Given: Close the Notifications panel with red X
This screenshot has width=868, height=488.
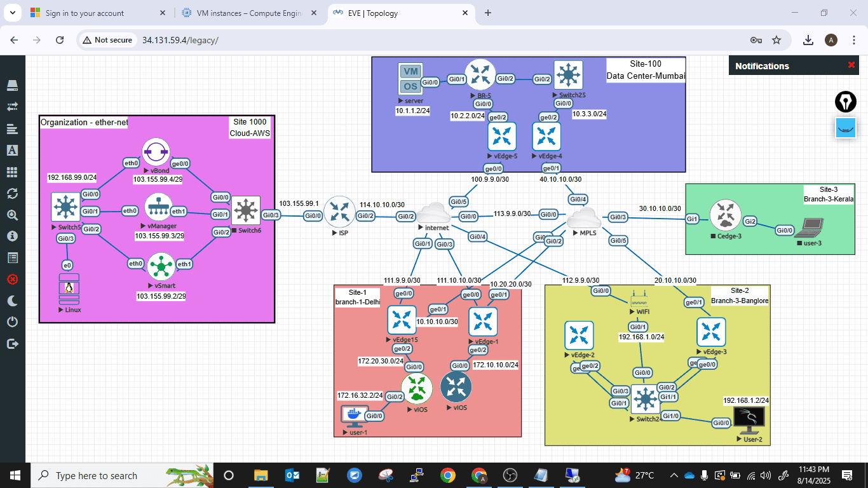Looking at the screenshot, I should [851, 65].
